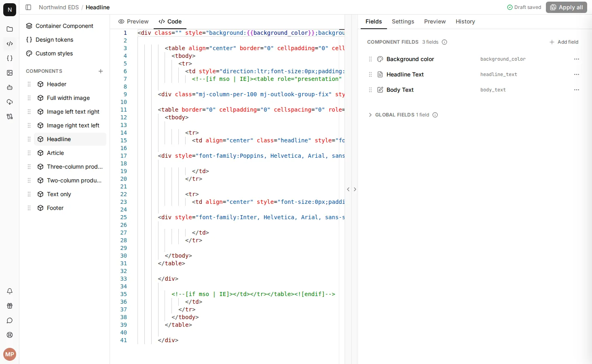Select the Settings tab

click(403, 21)
